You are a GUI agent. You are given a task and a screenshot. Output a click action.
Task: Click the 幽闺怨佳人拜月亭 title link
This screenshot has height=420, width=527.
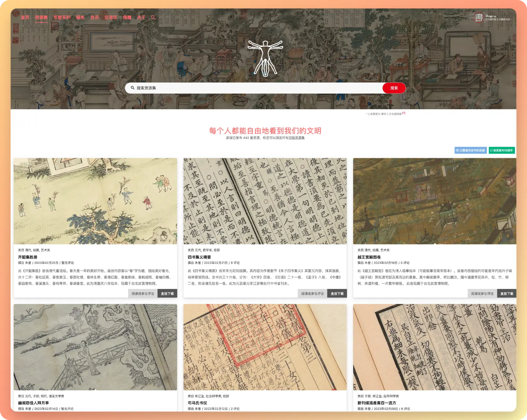pyautogui.click(x=34, y=403)
